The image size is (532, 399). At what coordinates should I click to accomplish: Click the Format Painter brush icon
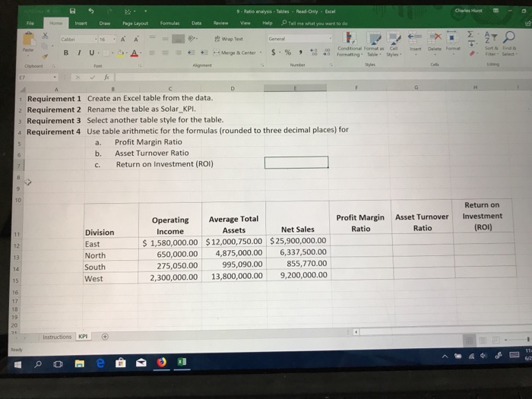pos(45,56)
